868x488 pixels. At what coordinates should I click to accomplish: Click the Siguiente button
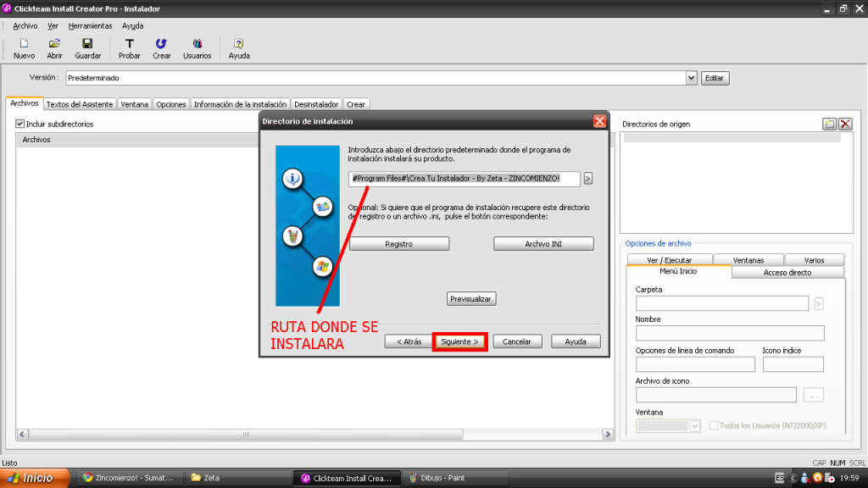459,341
